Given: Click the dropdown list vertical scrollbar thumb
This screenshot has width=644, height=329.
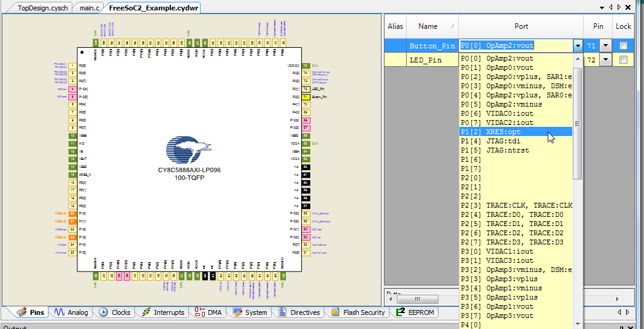Looking at the screenshot, I should pyautogui.click(x=578, y=124).
